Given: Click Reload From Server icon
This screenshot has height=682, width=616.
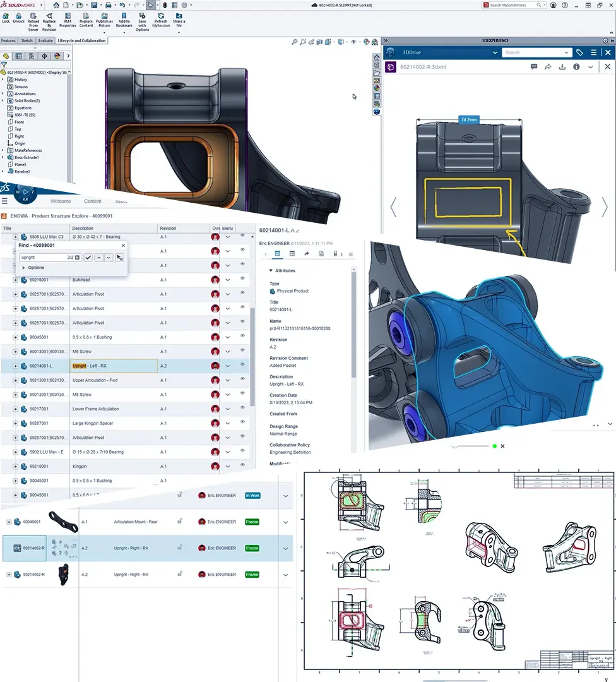Looking at the screenshot, I should click(33, 16).
